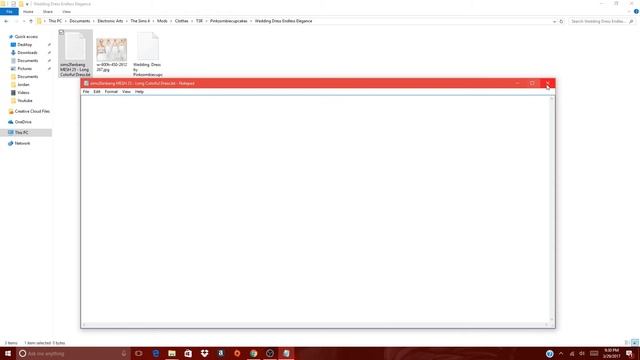Open the Edit menu in Notepad

tap(97, 92)
